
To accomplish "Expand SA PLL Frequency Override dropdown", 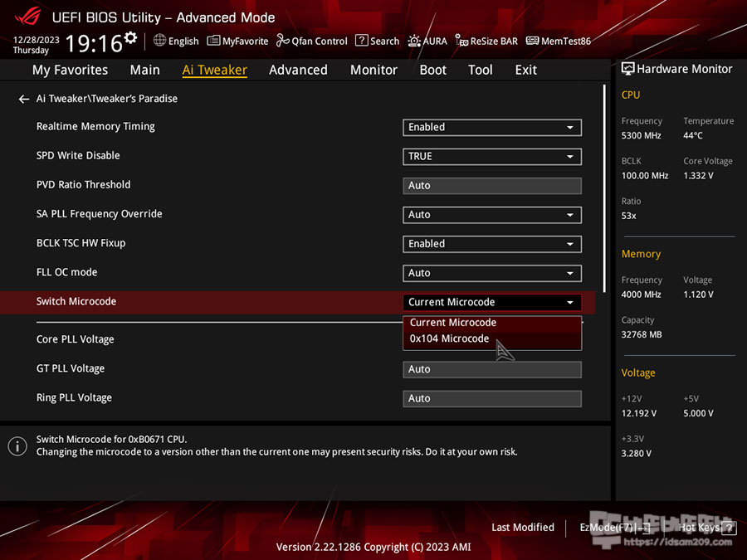I will click(492, 215).
